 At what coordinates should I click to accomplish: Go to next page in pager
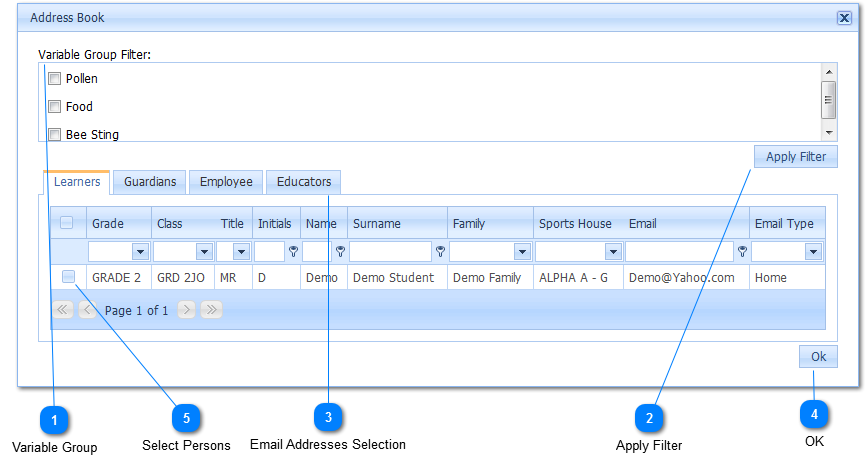(x=187, y=311)
